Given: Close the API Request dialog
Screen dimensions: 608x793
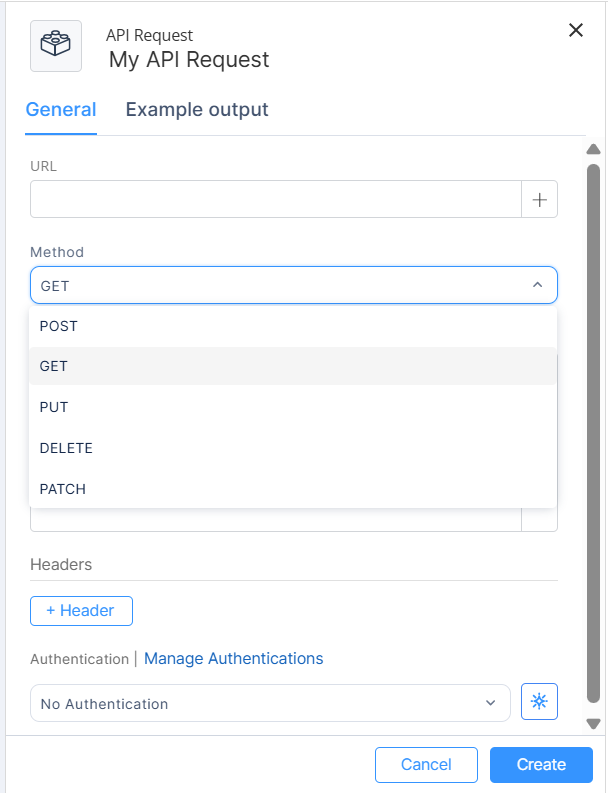Looking at the screenshot, I should [x=576, y=30].
